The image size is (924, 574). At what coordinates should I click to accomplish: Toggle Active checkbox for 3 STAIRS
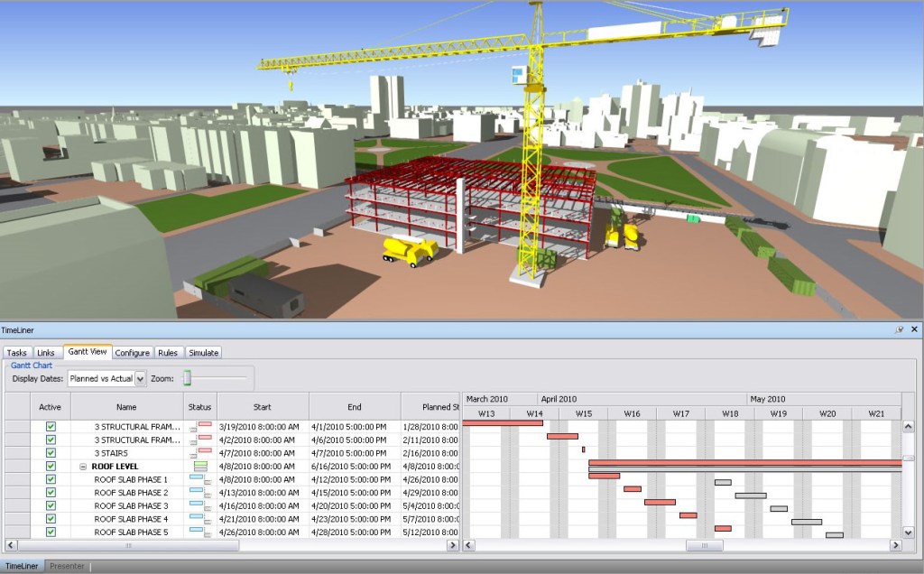(51, 453)
